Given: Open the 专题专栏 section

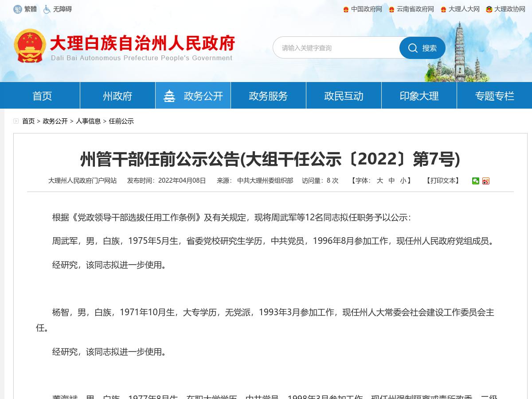Looking at the screenshot, I should click(494, 95).
